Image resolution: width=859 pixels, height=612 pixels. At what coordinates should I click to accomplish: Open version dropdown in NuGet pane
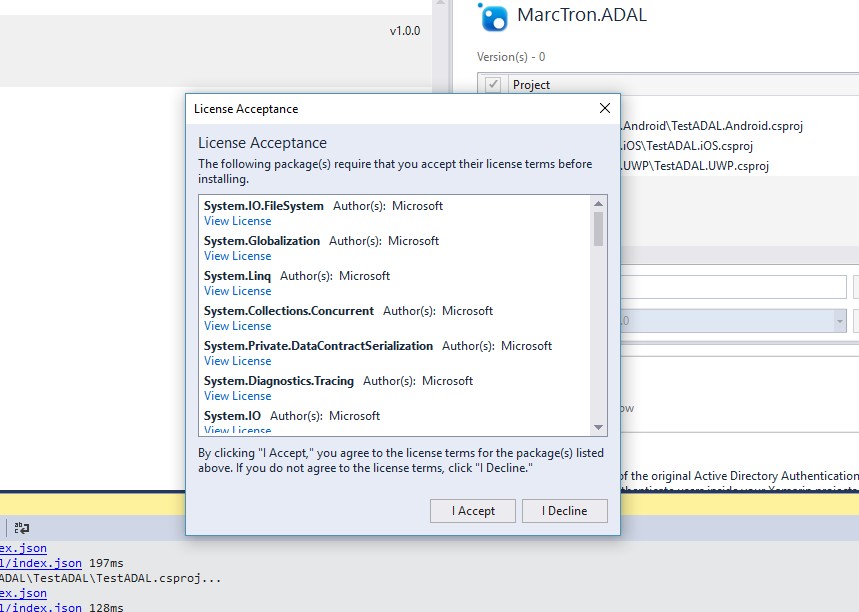839,321
